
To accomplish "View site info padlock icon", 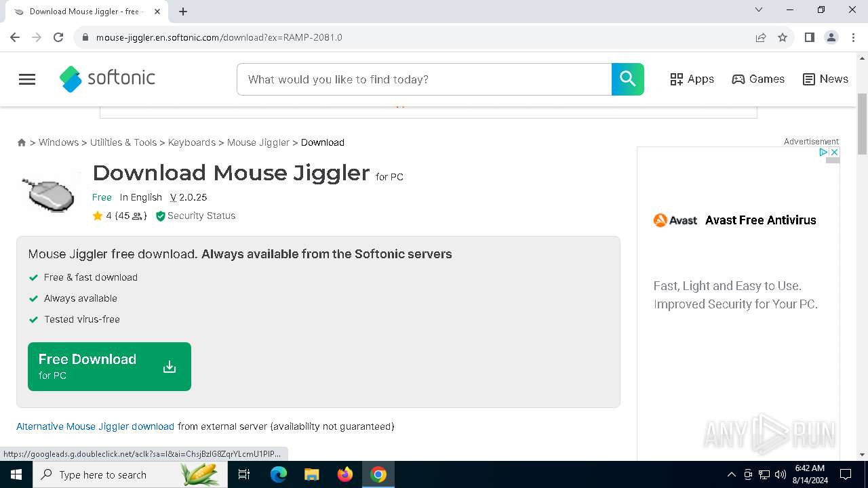I will coord(85,37).
